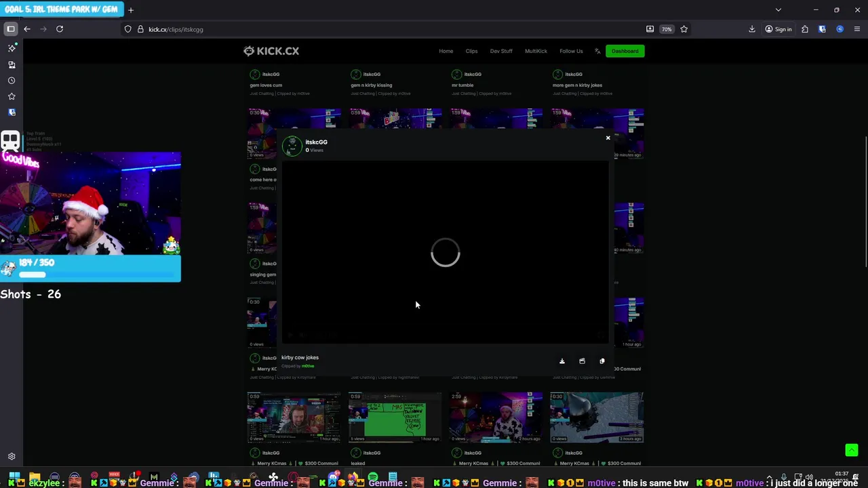
Task: Open a new browser tab
Action: click(x=131, y=9)
